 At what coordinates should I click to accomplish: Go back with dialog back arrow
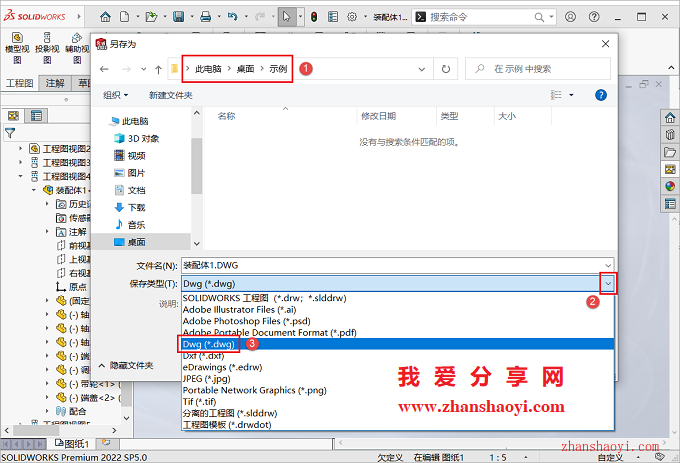[x=104, y=69]
